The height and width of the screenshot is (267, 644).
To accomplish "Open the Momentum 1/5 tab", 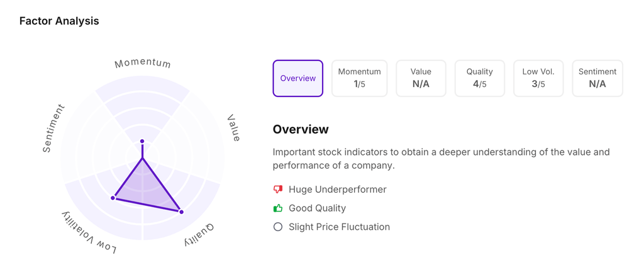I will click(x=359, y=78).
